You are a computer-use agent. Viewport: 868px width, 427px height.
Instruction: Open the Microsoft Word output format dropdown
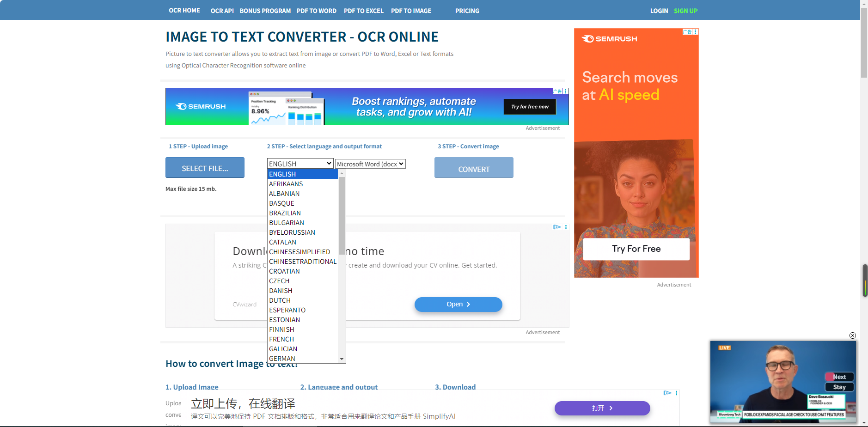(370, 164)
